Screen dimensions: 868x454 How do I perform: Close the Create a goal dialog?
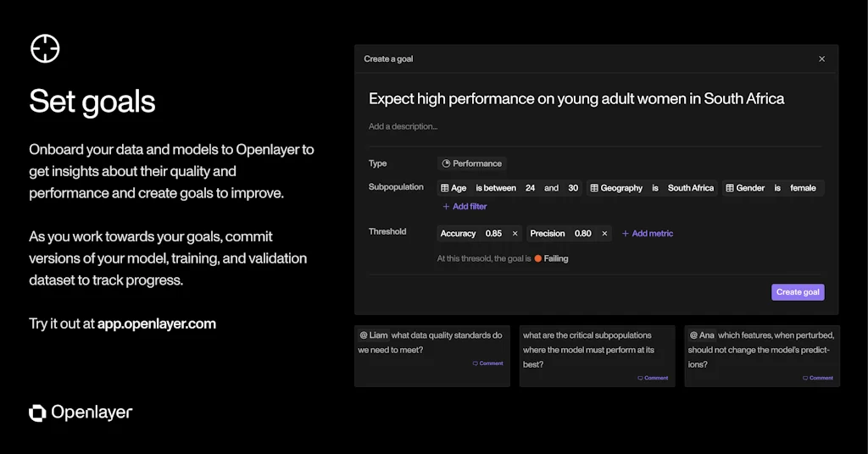pyautogui.click(x=821, y=59)
